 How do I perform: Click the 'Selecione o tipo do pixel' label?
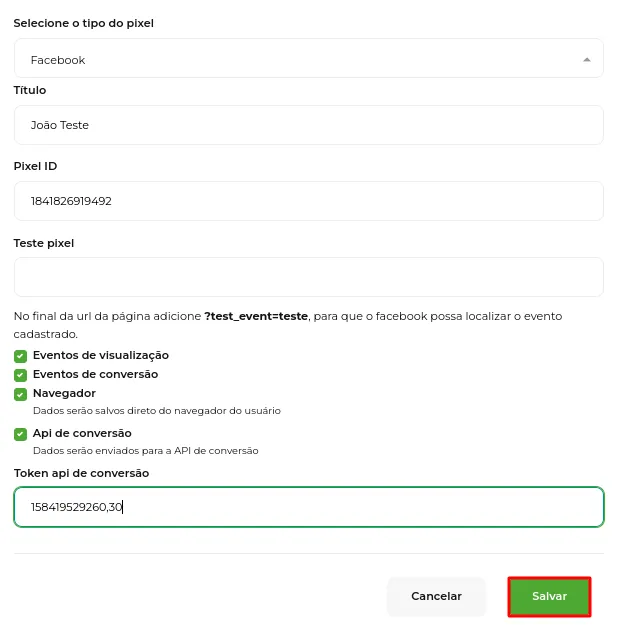[84, 23]
